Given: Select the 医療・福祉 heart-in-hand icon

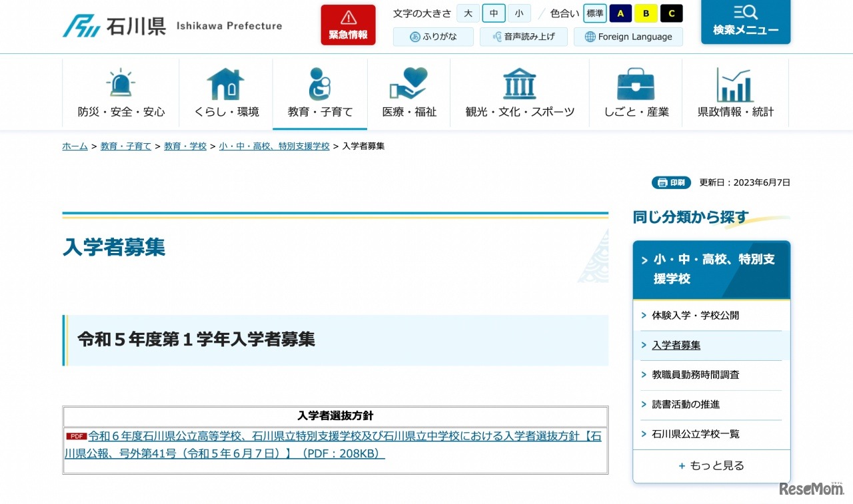Looking at the screenshot, I should pos(409,83).
